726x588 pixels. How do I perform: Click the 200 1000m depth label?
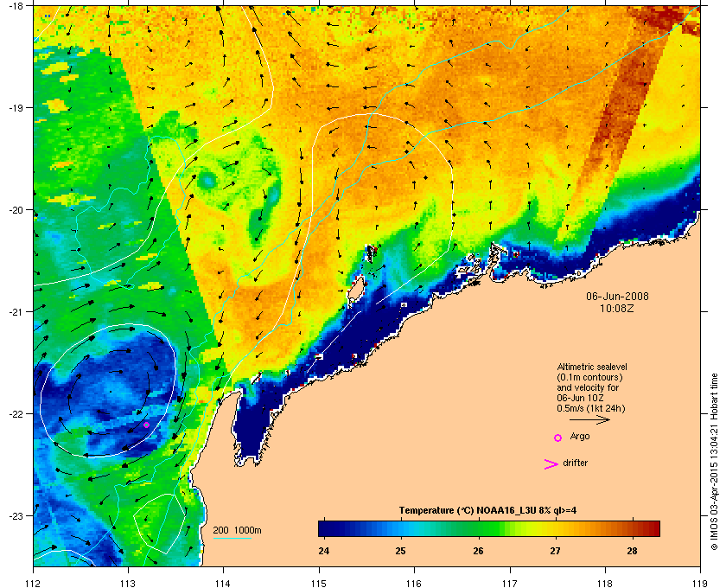pyautogui.click(x=237, y=530)
